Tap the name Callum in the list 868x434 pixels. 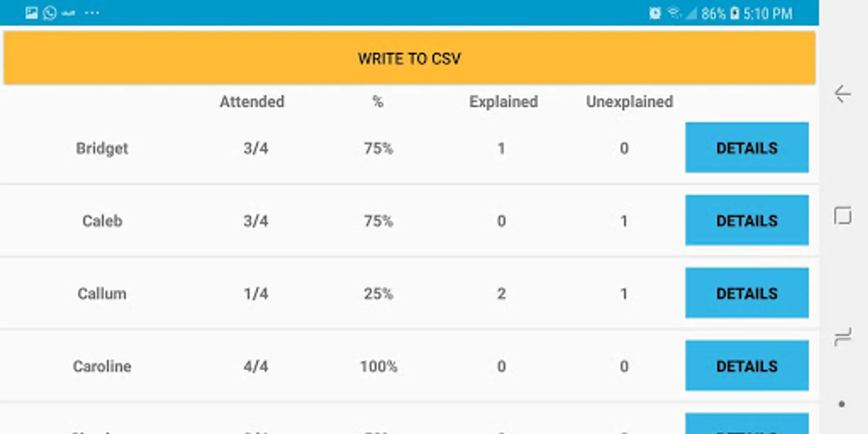pyautogui.click(x=102, y=294)
